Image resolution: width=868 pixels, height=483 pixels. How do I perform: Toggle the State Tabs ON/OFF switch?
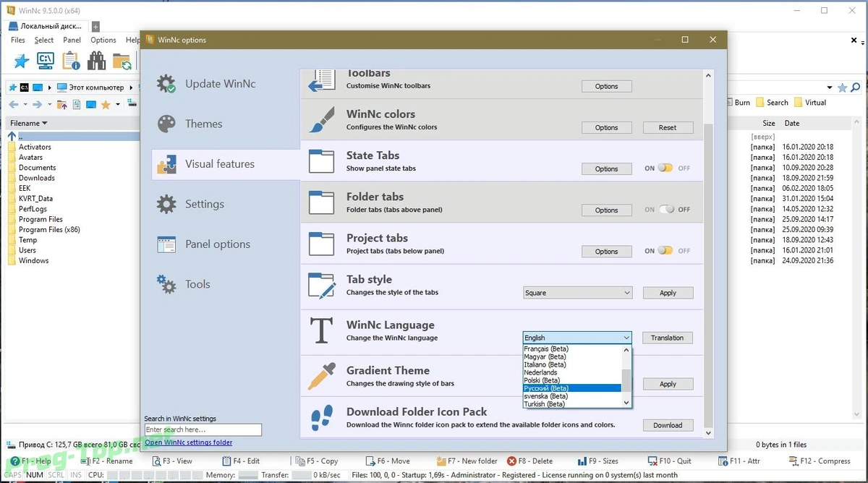pos(665,168)
